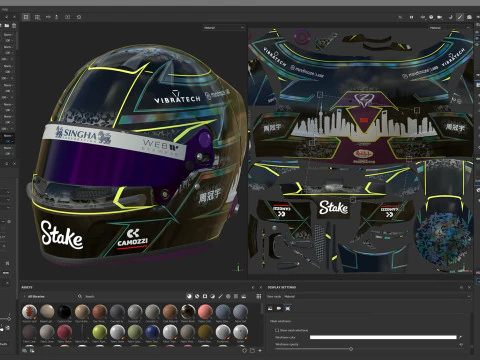Select the mustard olive fabric sphere in second row

coord(205,332)
